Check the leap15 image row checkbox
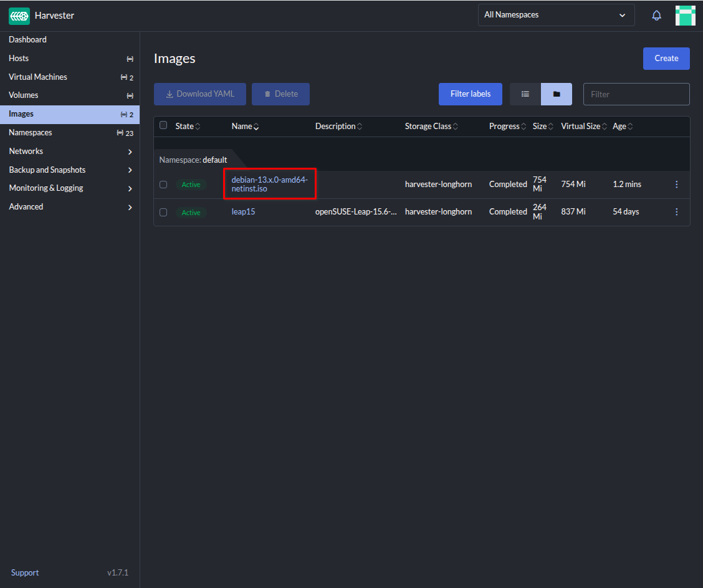 point(163,212)
